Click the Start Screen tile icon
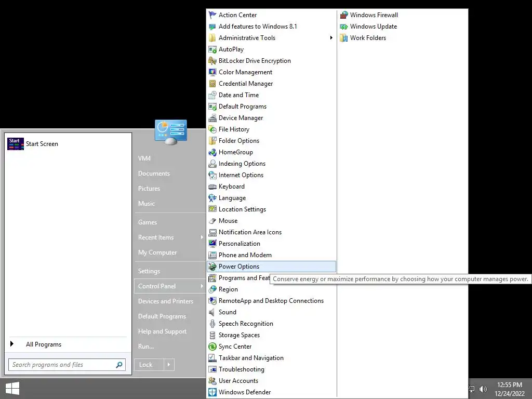This screenshot has height=399, width=532. [15, 144]
